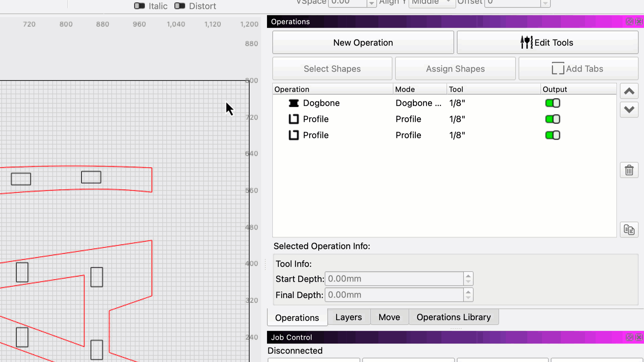
Task: Click the second Profile operation icon
Action: click(x=293, y=135)
